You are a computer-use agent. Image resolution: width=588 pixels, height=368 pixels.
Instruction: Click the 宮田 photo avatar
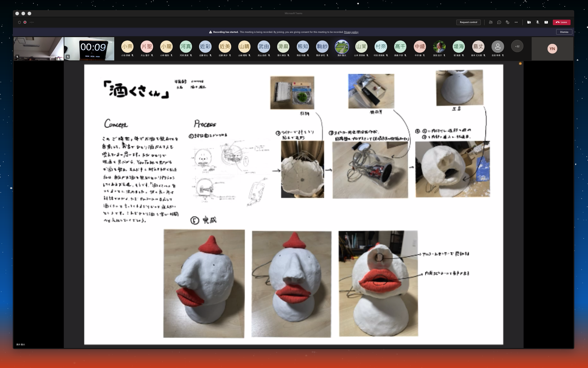[x=439, y=47]
